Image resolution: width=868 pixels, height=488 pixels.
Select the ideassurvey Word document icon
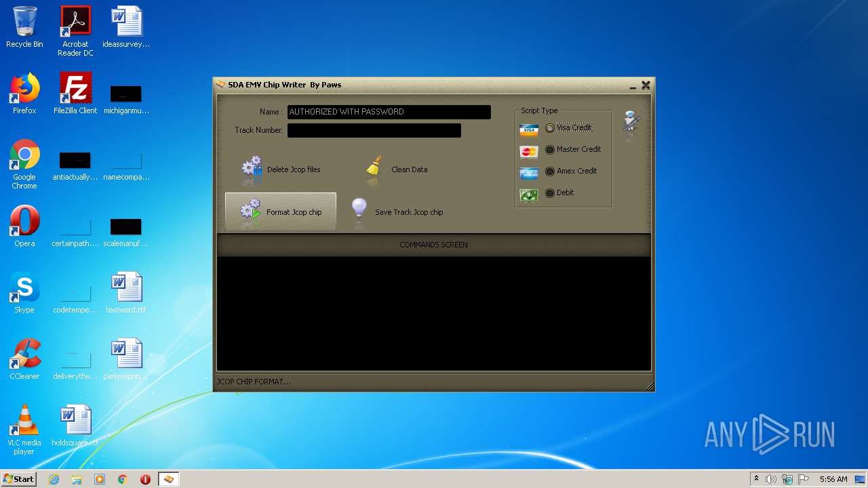pyautogui.click(x=126, y=28)
